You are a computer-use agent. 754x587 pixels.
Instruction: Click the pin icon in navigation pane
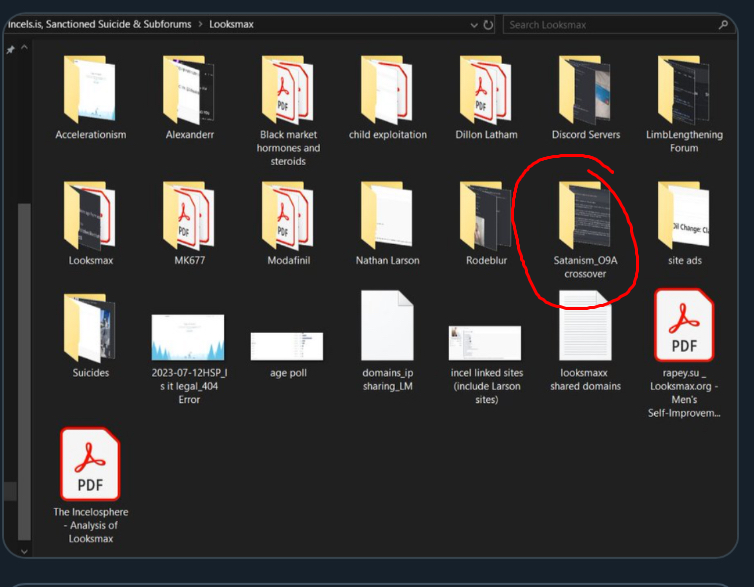11,50
